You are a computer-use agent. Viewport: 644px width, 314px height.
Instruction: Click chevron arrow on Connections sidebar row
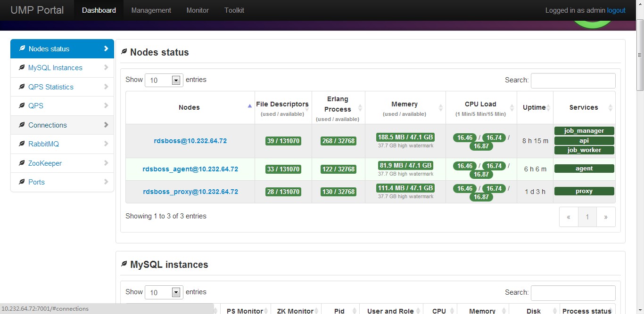point(106,125)
